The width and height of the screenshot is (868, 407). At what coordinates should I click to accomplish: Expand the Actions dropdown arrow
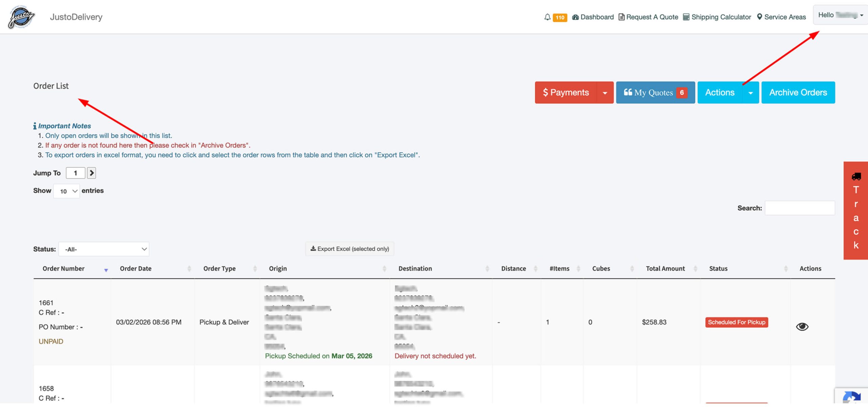[750, 93]
